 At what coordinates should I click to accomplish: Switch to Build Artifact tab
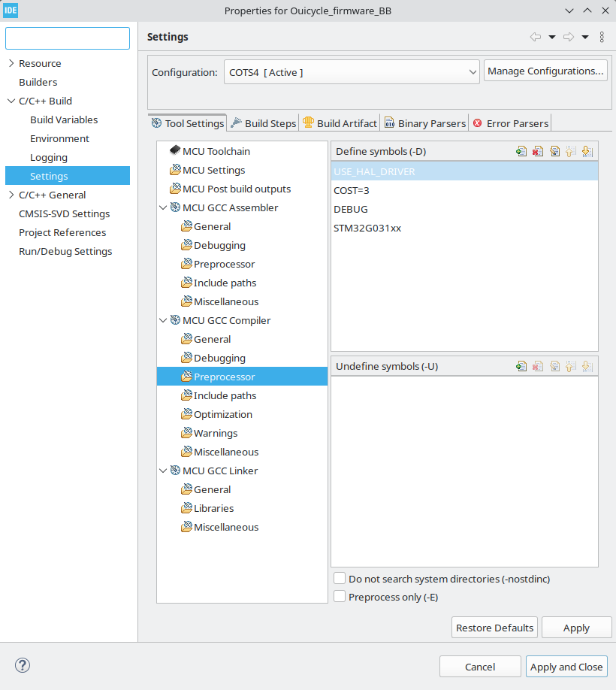tap(340, 123)
